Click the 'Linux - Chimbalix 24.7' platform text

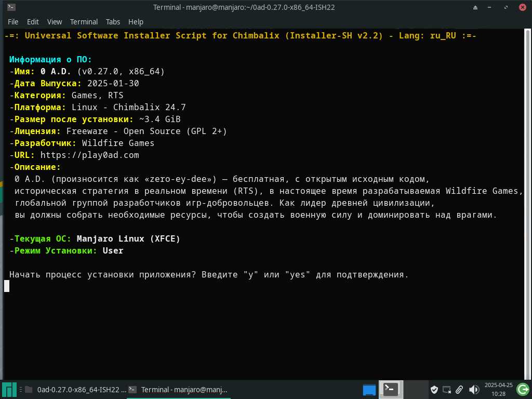tap(129, 108)
